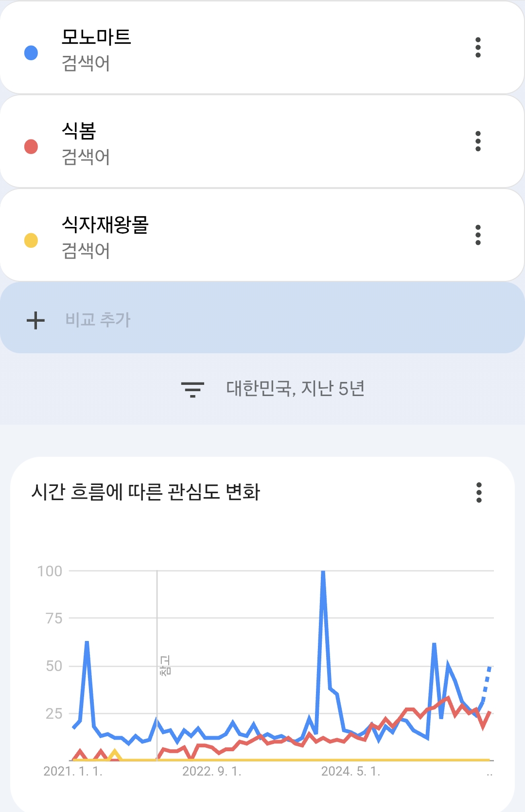The image size is (525, 812).
Task: Open the chart options three-dot menu
Action: [x=479, y=492]
